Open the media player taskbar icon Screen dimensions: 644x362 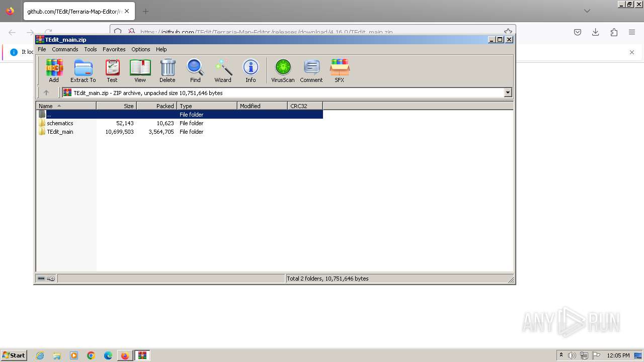(74, 355)
